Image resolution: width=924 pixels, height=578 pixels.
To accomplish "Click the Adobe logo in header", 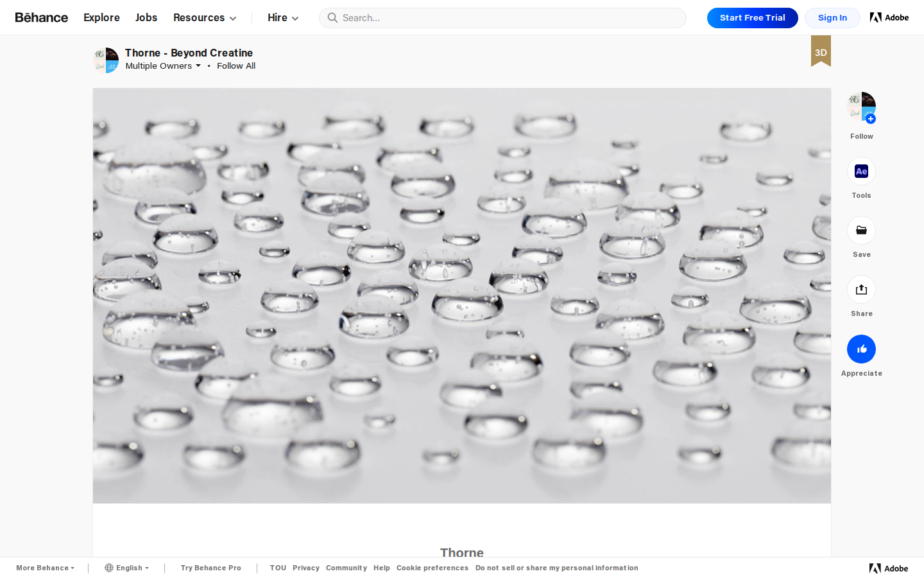I will 889,17.
